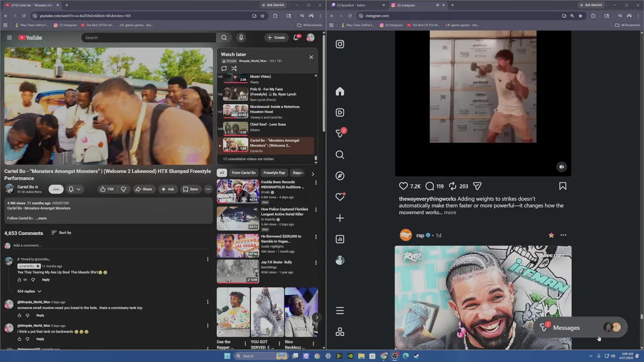The width and height of the screenshot is (644, 362).
Task: Open Instagram search panel
Action: tap(340, 155)
